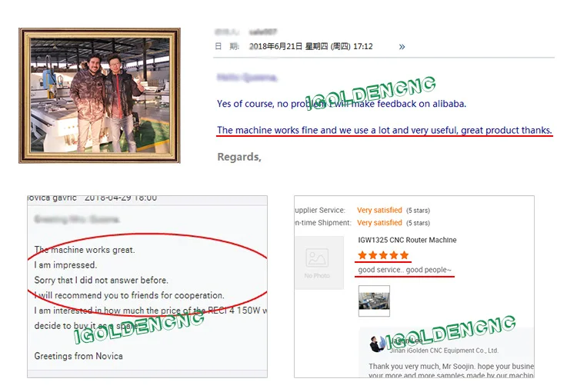Click 'Greetings from Novica' signature text
This screenshot has height=392, width=577.
point(78,356)
